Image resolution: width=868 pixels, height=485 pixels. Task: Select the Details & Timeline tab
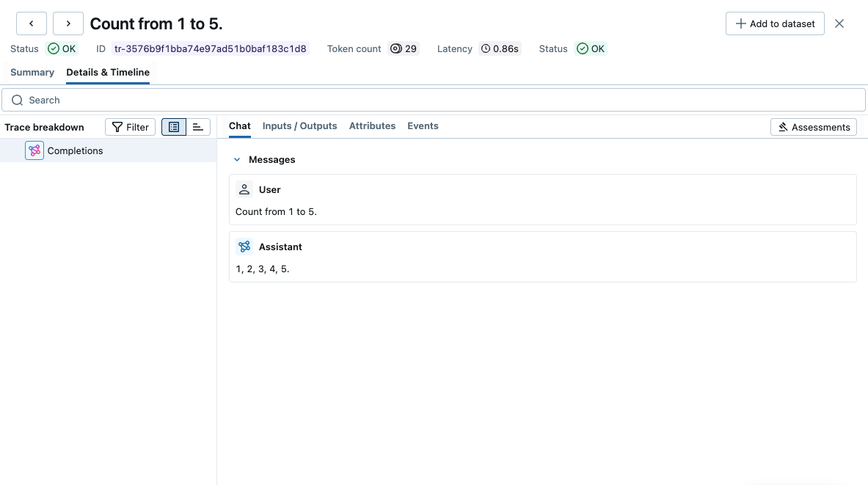pos(108,72)
